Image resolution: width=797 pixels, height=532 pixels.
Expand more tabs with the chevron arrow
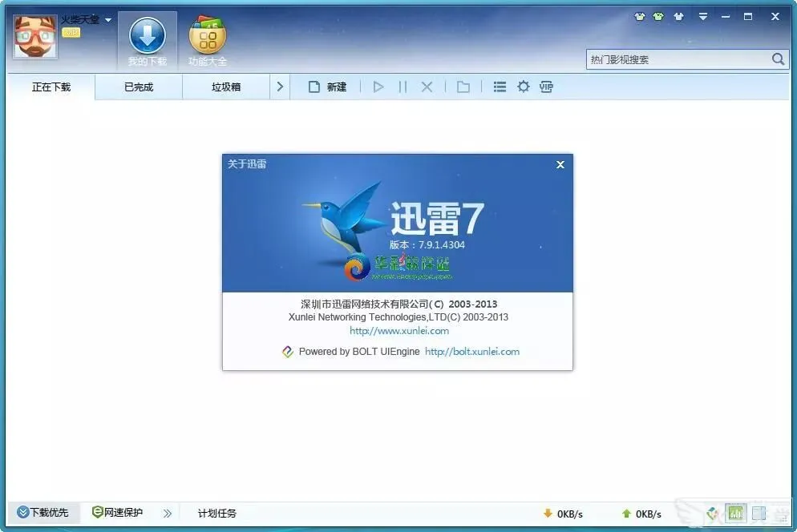[280, 87]
